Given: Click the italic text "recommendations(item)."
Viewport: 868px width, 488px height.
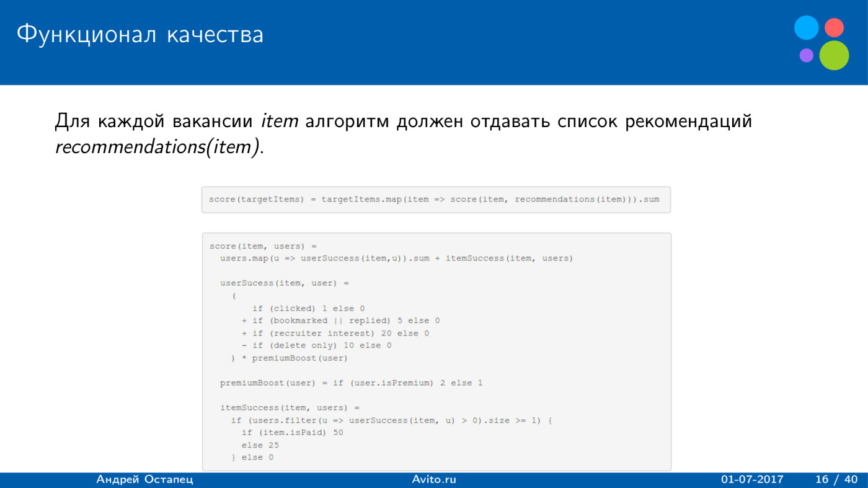Looking at the screenshot, I should pos(159,148).
